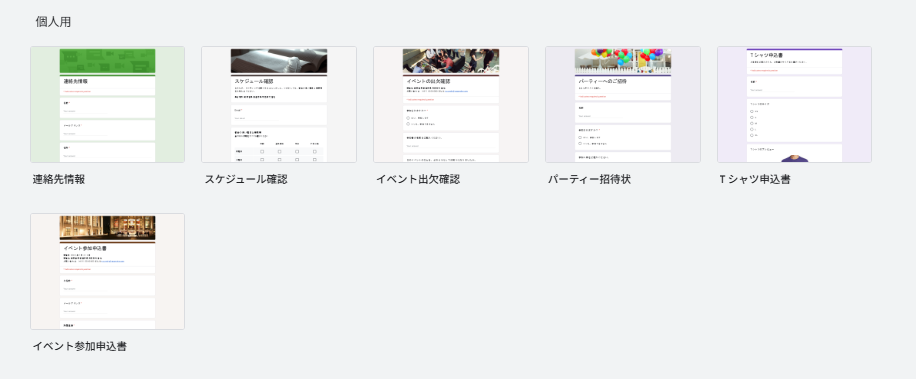
Task: Click the 連絡先情報 label text
Action: coord(59,179)
